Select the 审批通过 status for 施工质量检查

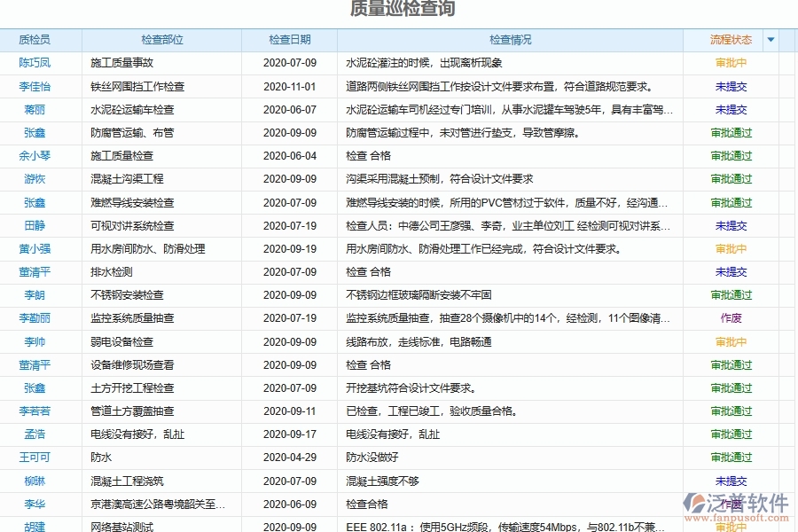tap(730, 155)
